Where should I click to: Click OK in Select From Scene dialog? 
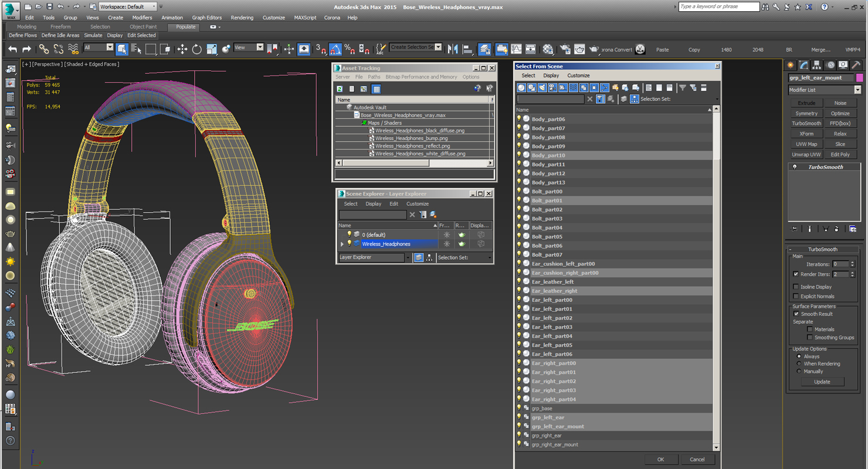tap(661, 460)
